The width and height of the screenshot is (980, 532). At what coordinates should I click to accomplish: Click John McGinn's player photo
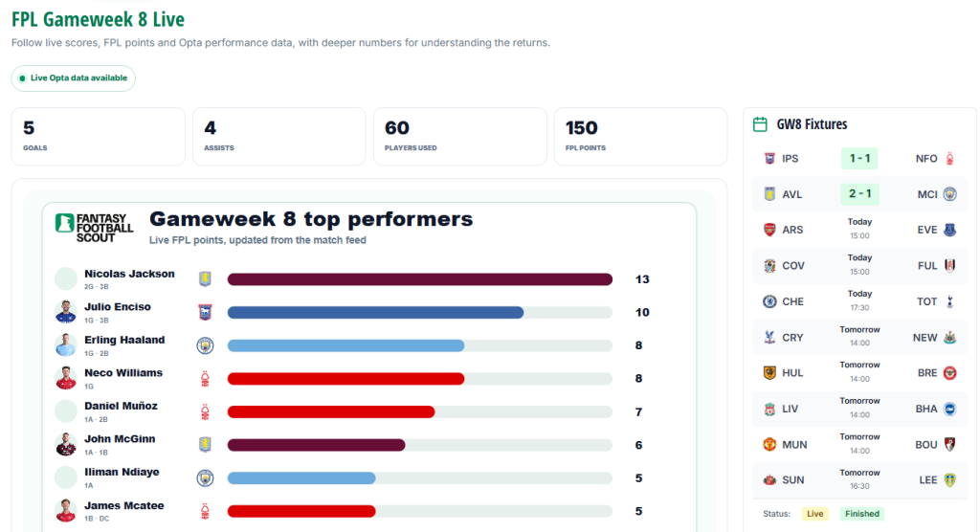click(x=66, y=444)
